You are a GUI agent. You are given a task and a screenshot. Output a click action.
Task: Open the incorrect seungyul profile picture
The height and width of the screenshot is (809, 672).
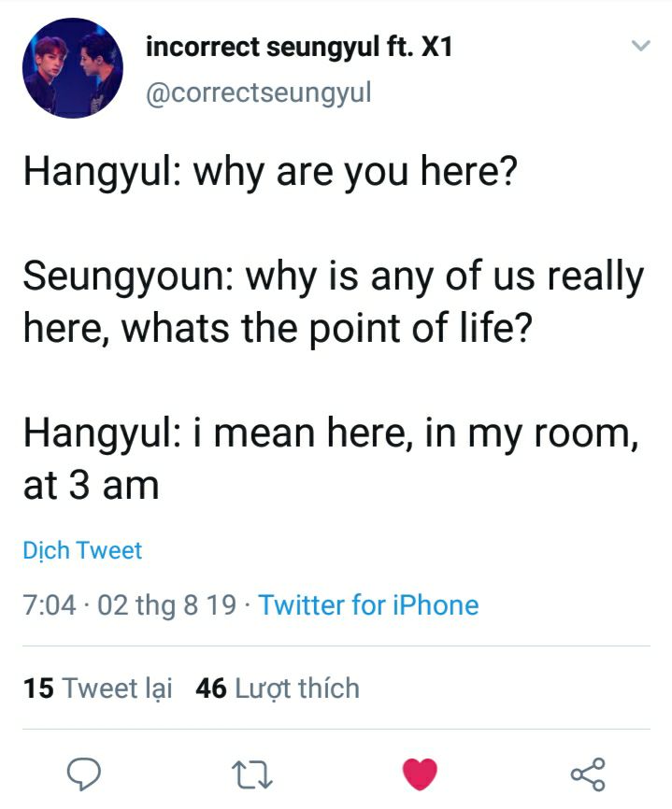point(72,68)
